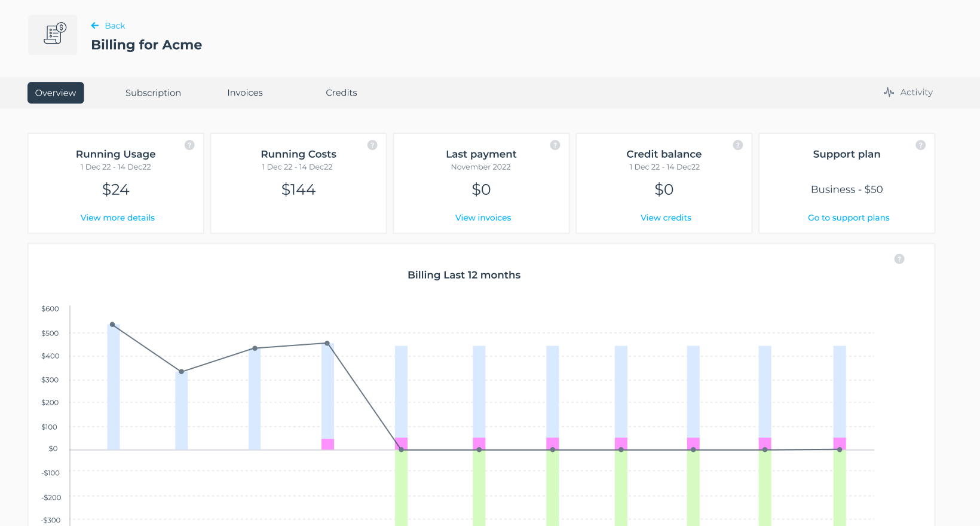
Task: Open the View invoices link
Action: point(483,218)
